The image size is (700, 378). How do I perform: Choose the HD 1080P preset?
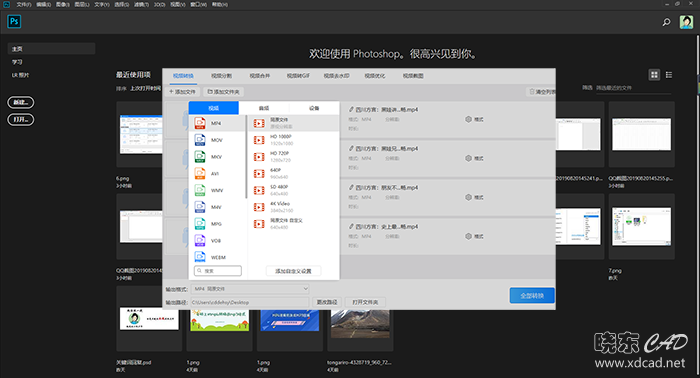293,140
